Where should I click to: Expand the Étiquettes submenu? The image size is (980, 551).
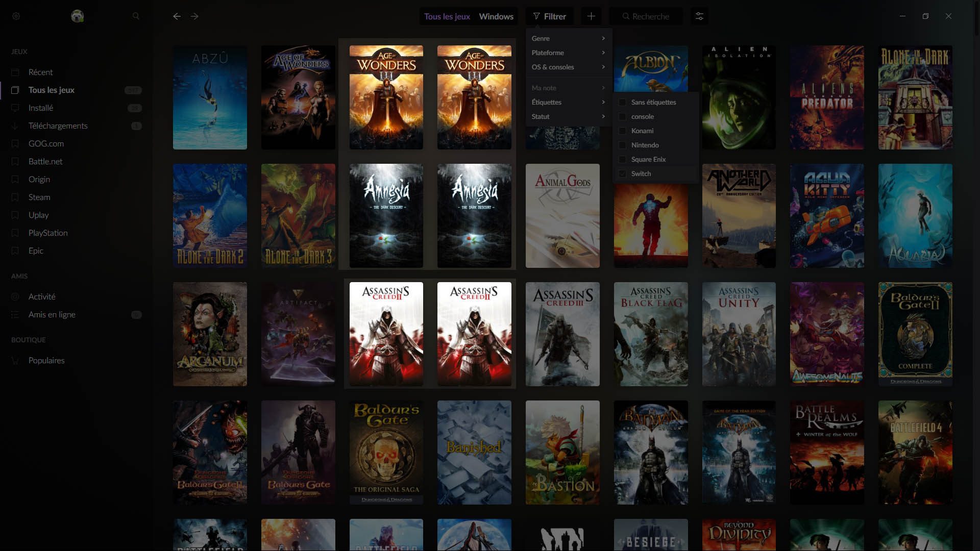(x=569, y=103)
